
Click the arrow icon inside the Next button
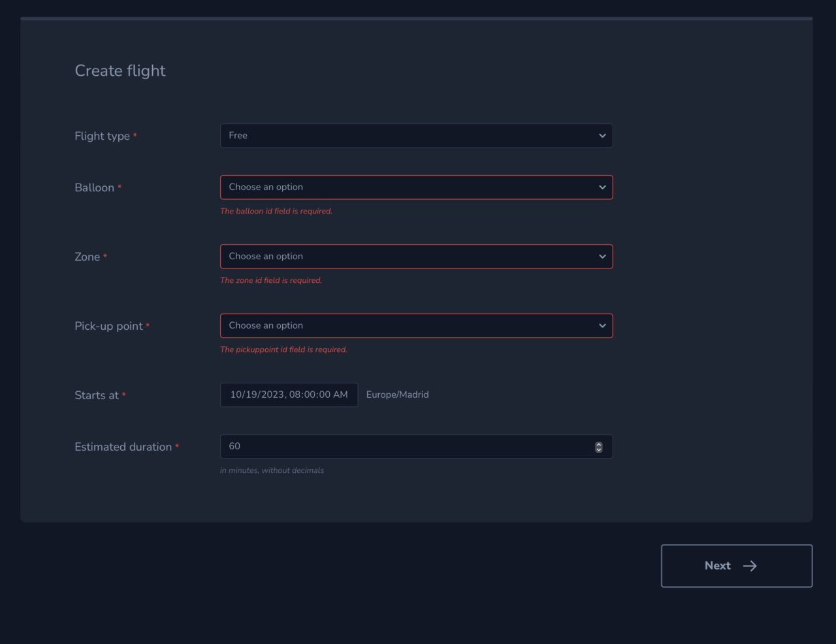[x=750, y=566]
